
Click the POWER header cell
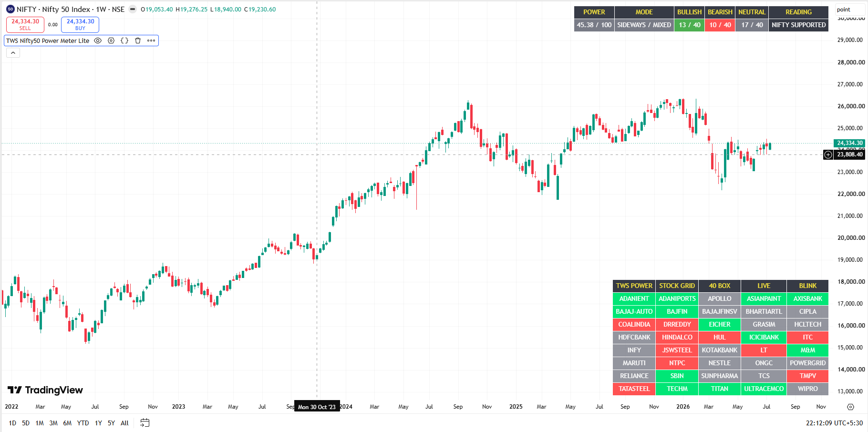tap(594, 12)
